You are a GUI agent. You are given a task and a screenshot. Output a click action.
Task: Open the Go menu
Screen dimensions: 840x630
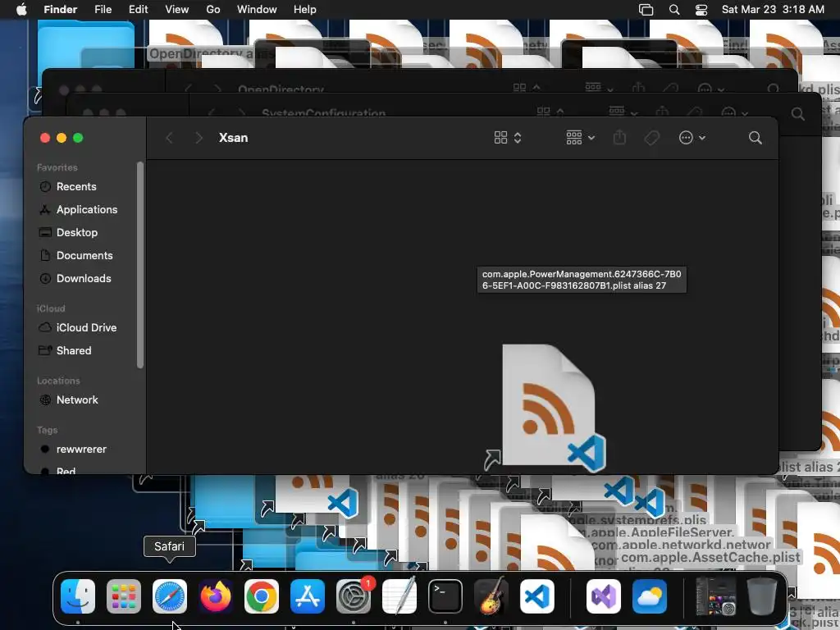[x=213, y=9]
